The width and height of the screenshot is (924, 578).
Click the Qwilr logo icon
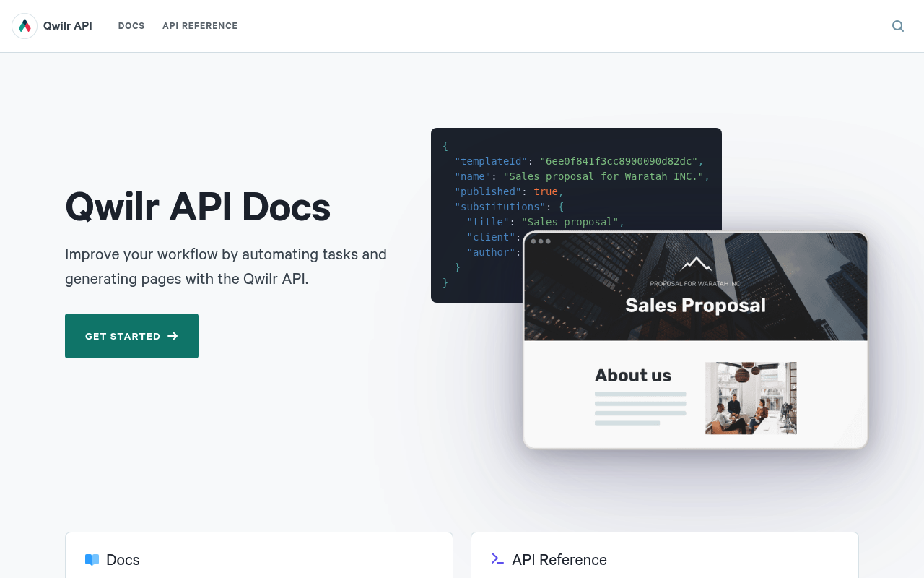click(25, 26)
